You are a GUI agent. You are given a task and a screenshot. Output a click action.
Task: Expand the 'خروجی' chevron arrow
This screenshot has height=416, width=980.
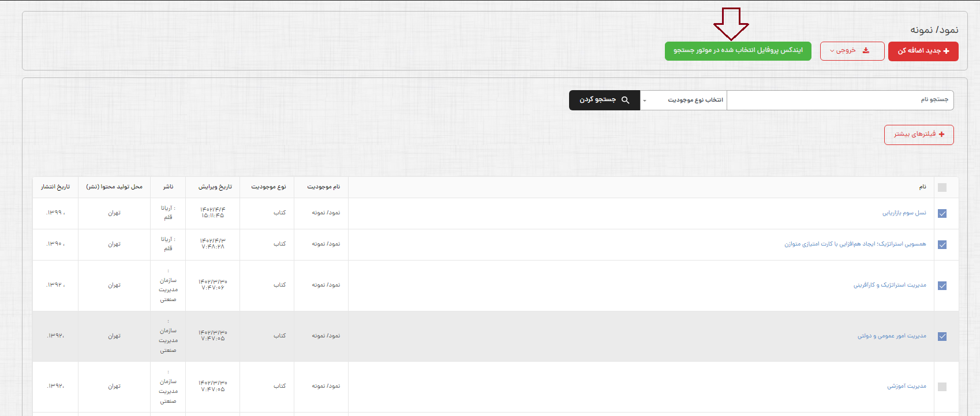(x=832, y=51)
